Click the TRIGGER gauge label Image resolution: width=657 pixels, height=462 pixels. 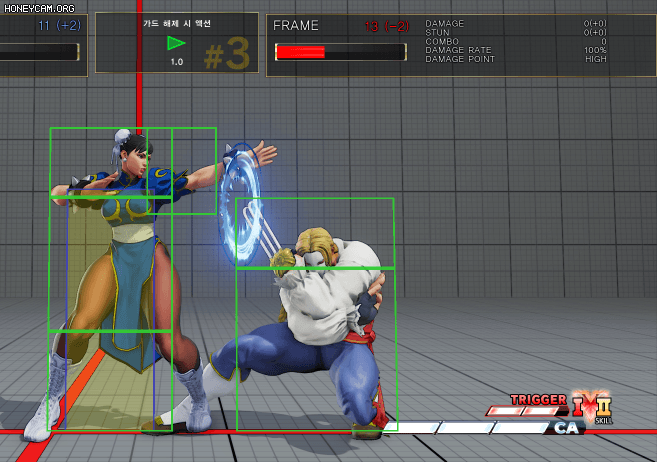coord(538,400)
